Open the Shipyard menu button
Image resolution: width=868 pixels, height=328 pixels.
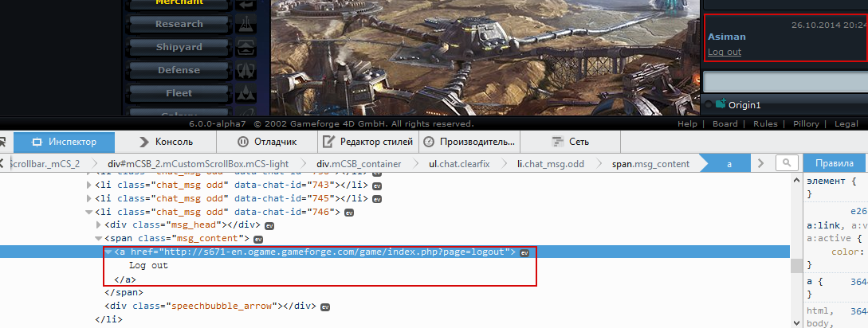[179, 47]
